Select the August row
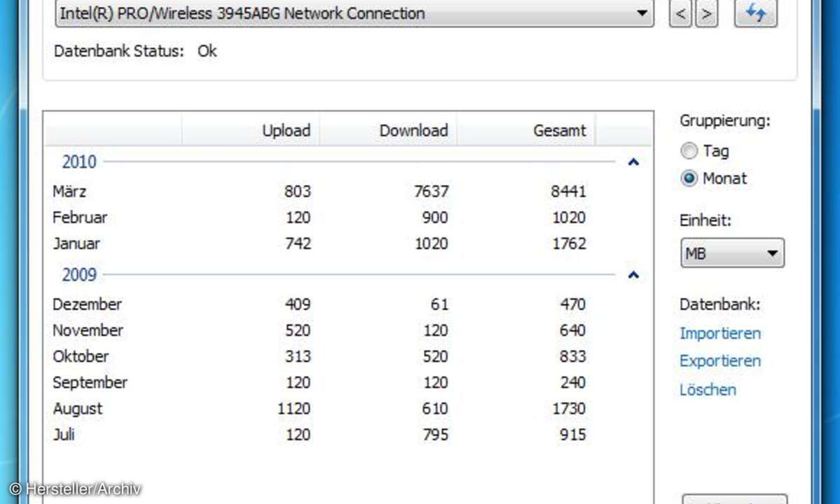Image resolution: width=840 pixels, height=504 pixels. click(348, 409)
